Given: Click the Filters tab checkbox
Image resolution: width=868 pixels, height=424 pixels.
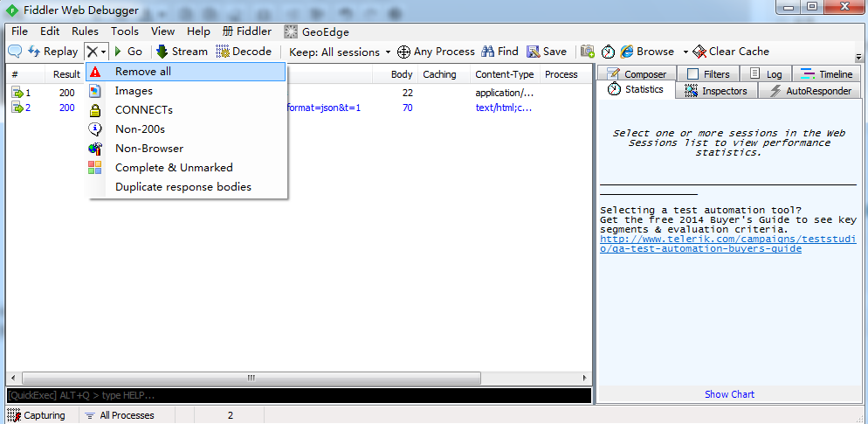Looking at the screenshot, I should [x=692, y=73].
